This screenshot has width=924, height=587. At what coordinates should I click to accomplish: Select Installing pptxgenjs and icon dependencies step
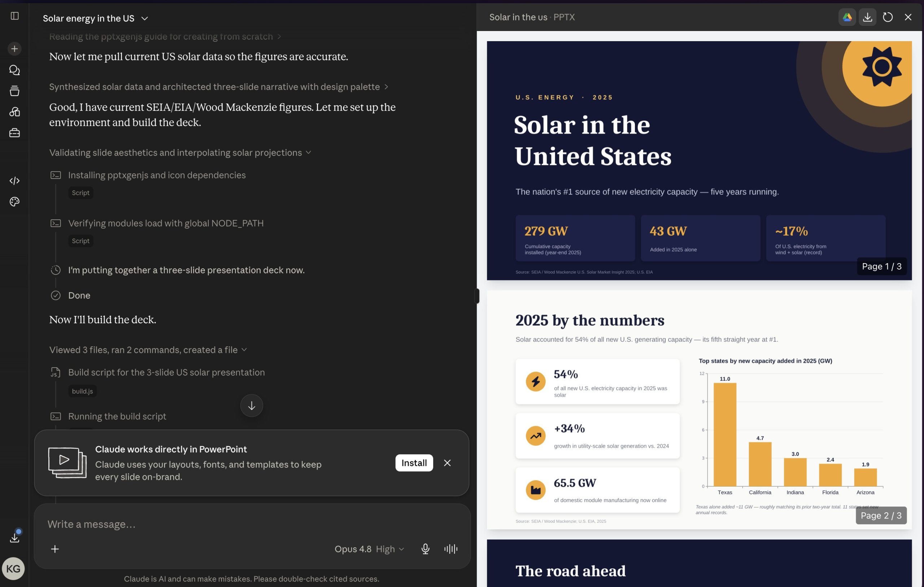(x=157, y=175)
